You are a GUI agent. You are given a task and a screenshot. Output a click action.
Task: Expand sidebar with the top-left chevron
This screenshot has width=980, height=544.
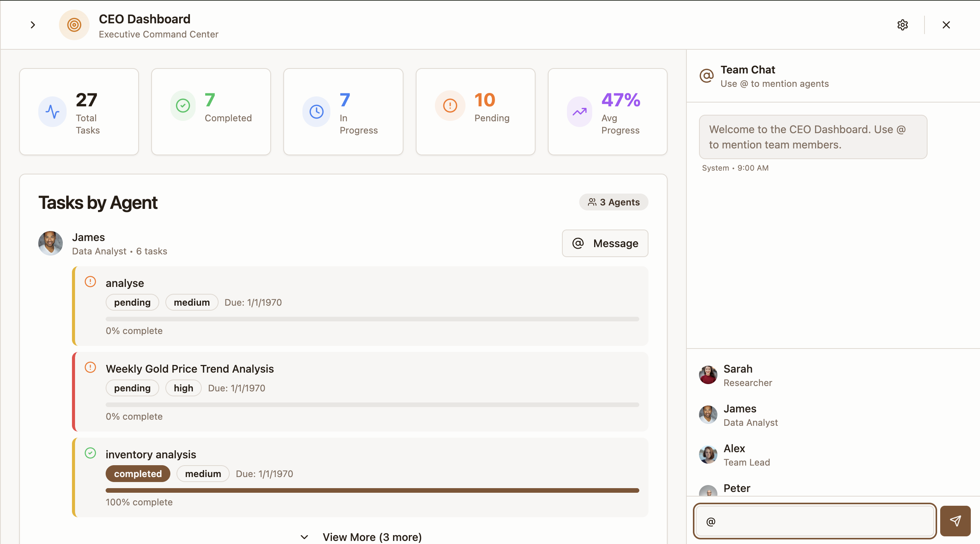[33, 25]
